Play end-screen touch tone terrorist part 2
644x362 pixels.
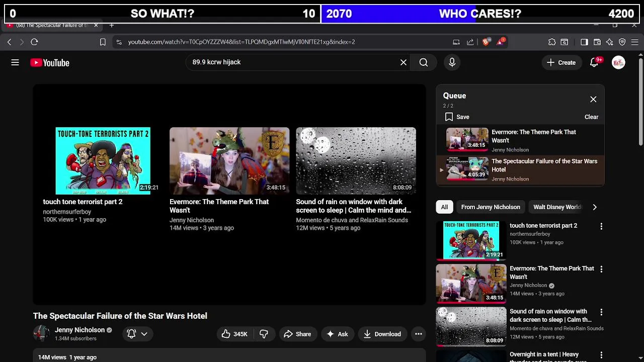coord(103,161)
